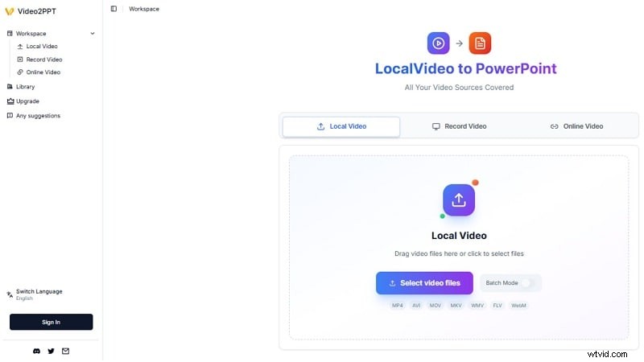Click the WebM format tag

(x=518, y=306)
